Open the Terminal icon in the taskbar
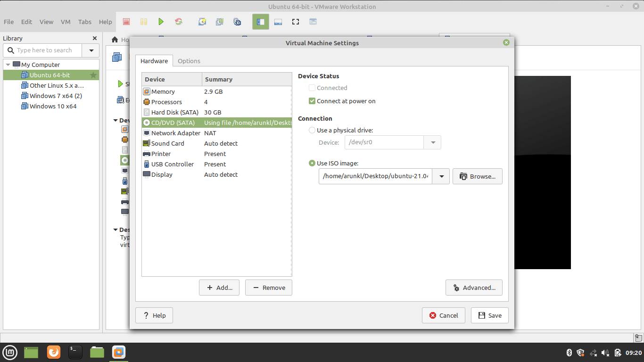 (x=75, y=352)
